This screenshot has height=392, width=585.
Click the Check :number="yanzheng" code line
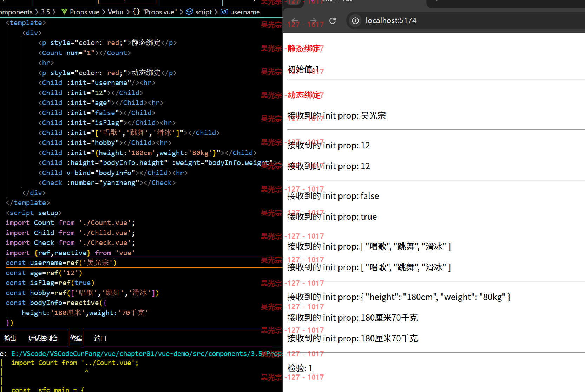click(x=107, y=183)
